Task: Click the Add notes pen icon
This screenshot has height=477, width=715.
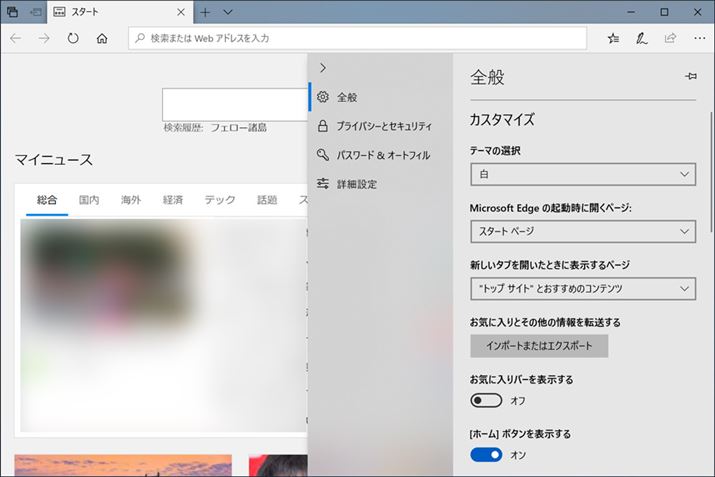Action: (641, 38)
